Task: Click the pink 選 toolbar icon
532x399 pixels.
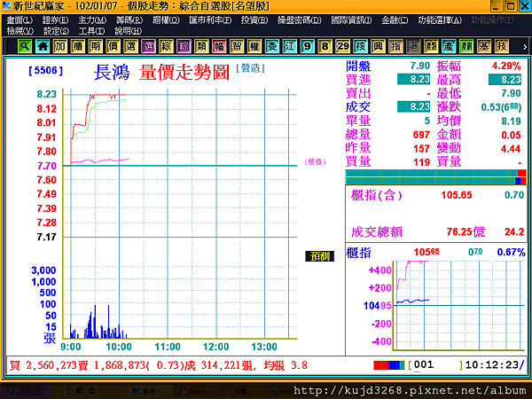Action: (148, 46)
